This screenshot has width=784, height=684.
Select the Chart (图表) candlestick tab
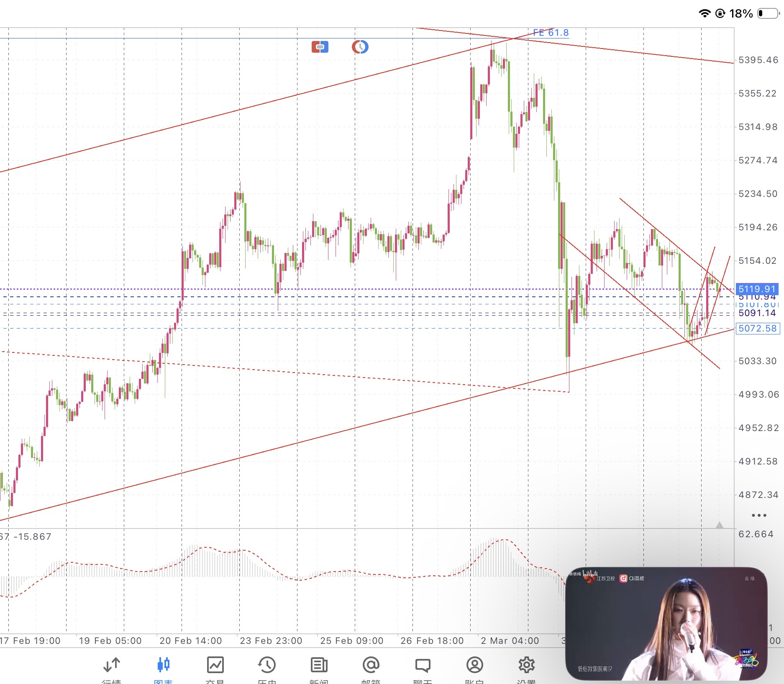163,666
